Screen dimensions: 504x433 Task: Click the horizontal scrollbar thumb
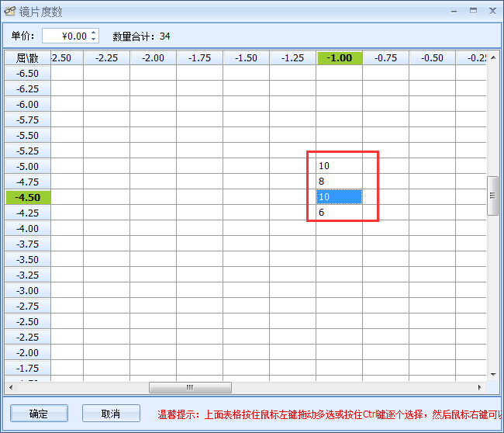coord(190,387)
